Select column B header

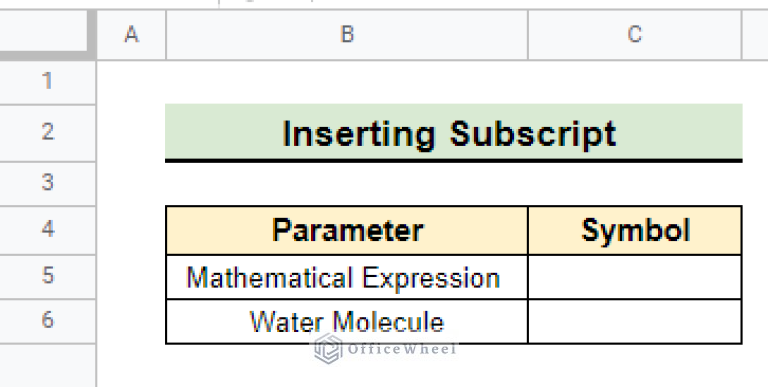347,35
